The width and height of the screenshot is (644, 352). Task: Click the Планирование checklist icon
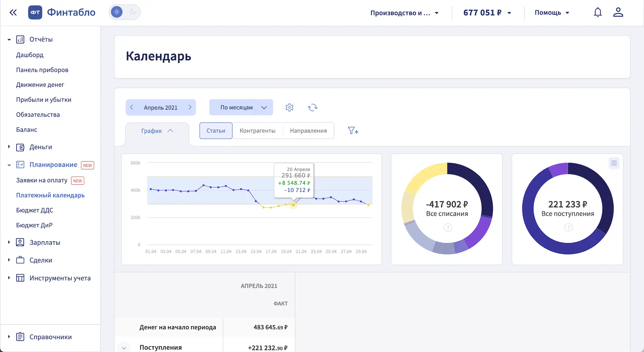click(x=20, y=165)
